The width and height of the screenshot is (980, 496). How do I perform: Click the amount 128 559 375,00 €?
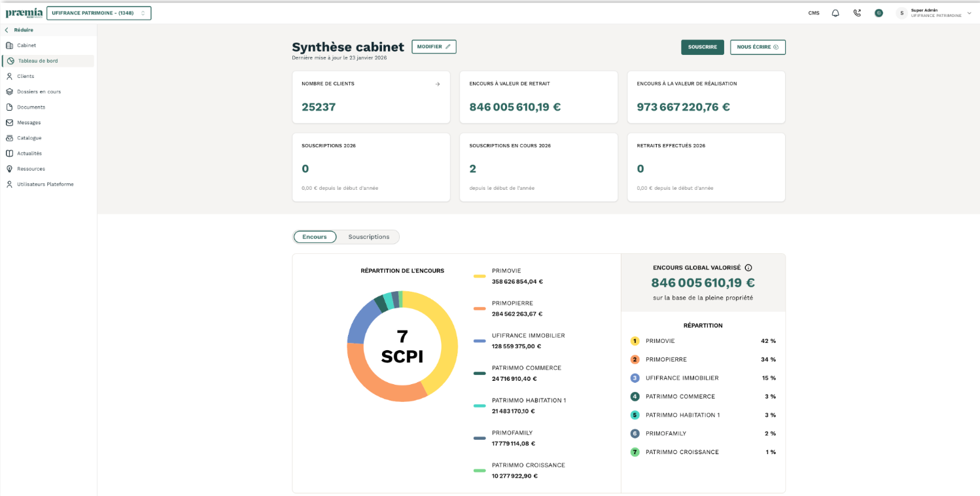click(517, 347)
